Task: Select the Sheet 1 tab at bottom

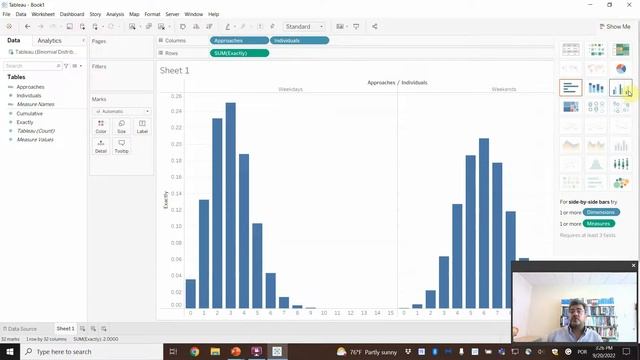Action: point(65,329)
